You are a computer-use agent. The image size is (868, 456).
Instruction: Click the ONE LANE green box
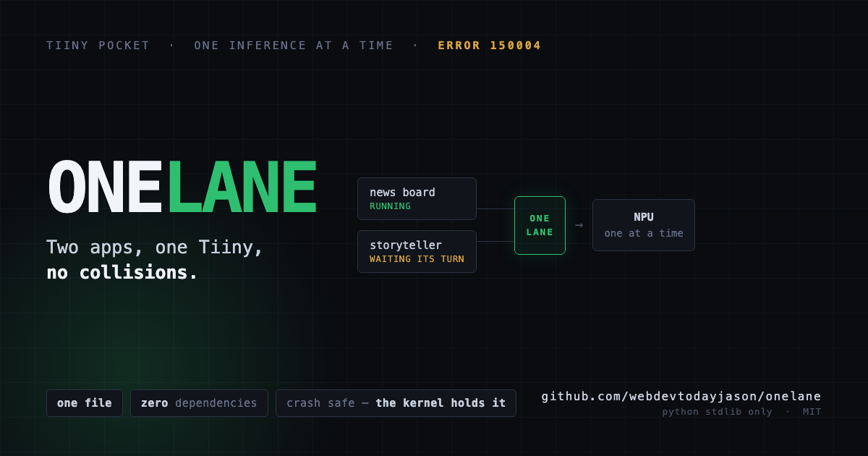[540, 225]
